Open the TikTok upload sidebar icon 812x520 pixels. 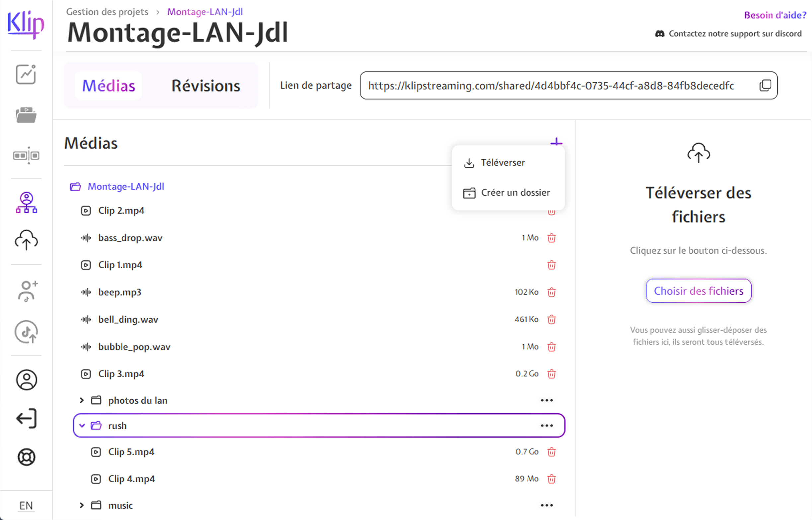(x=26, y=332)
